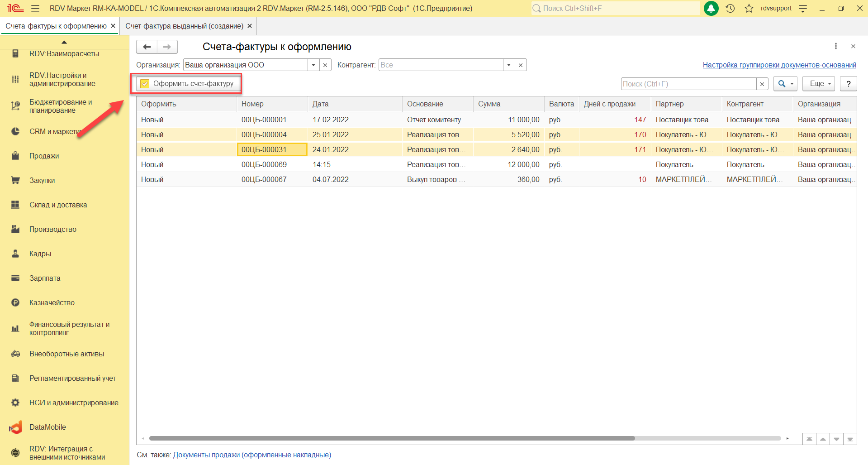The image size is (868, 465).
Task: Switch to Счета-фактуры к оформлению tab
Action: pyautogui.click(x=56, y=26)
